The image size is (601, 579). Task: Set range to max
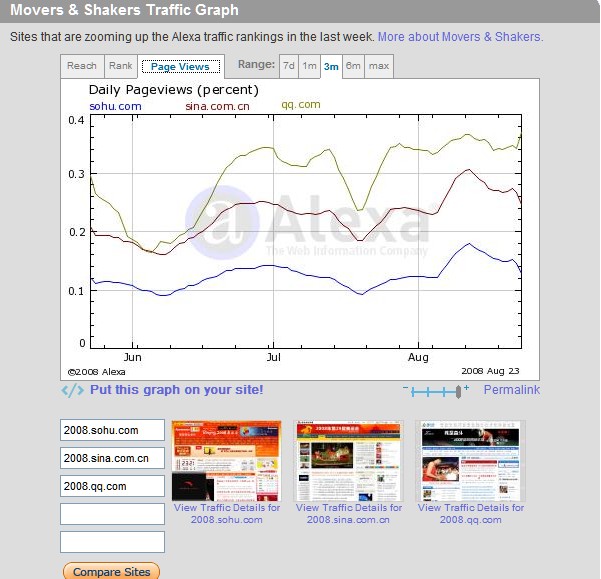coord(379,66)
